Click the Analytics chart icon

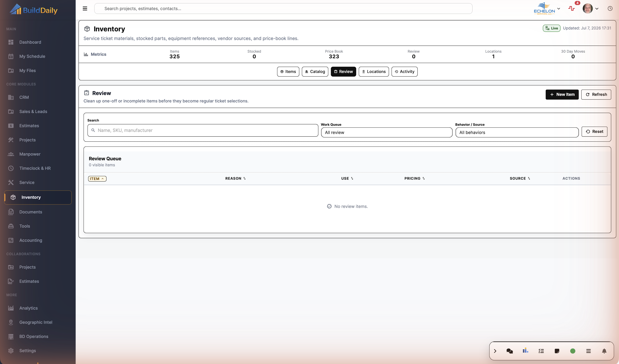pos(11,309)
